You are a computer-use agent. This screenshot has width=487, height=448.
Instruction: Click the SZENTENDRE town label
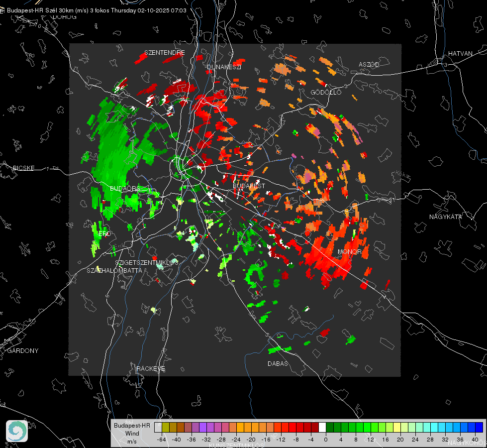[x=165, y=53]
